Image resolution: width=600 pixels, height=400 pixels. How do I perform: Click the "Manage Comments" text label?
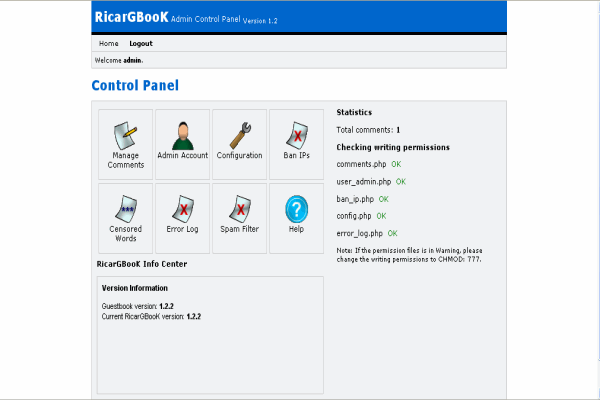coord(126,160)
